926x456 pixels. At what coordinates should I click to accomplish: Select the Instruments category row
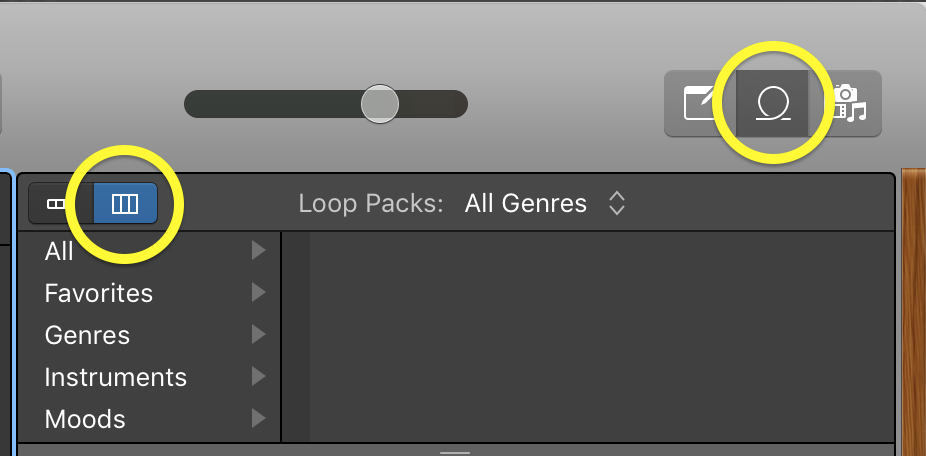click(x=149, y=377)
